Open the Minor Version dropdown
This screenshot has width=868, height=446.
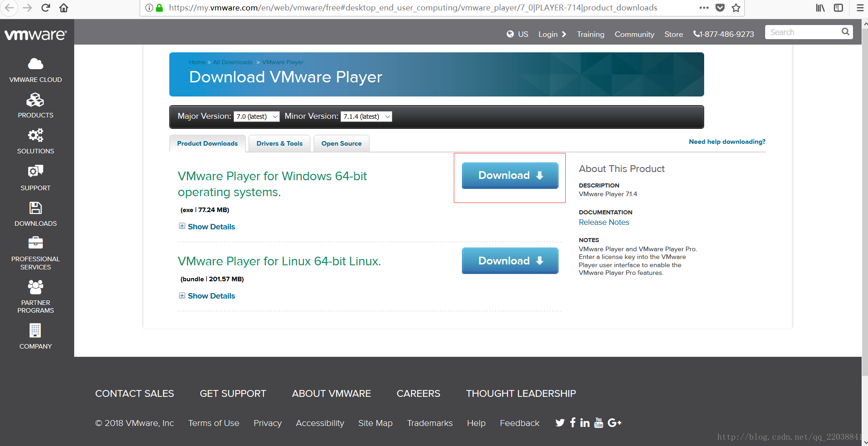point(366,117)
